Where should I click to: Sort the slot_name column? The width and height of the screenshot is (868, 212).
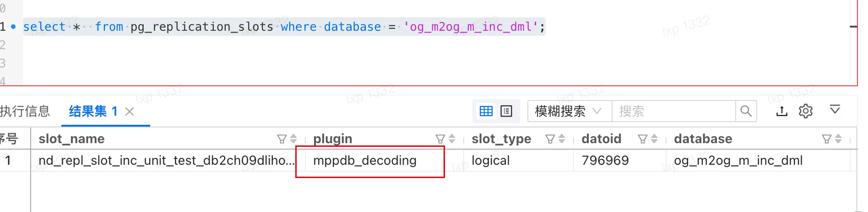point(293,139)
